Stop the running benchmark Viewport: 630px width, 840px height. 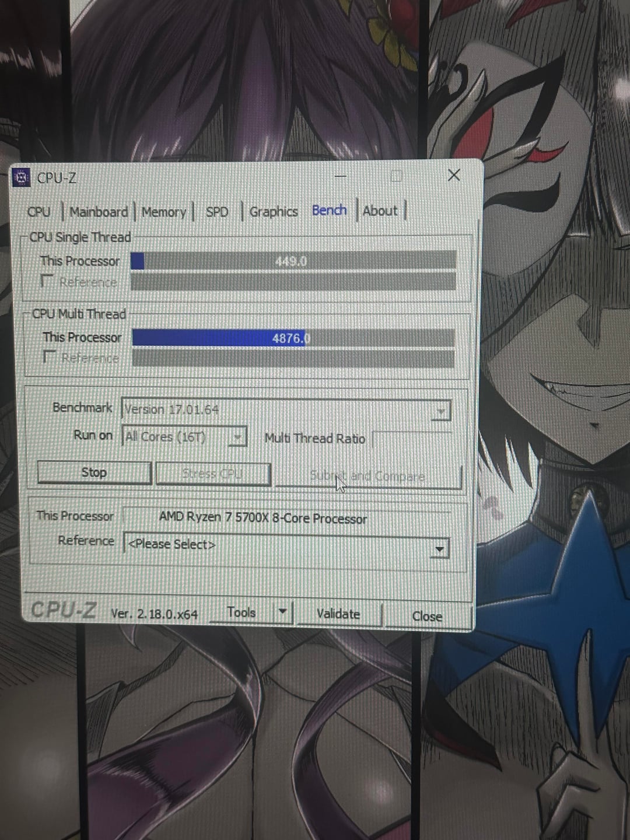coord(94,473)
